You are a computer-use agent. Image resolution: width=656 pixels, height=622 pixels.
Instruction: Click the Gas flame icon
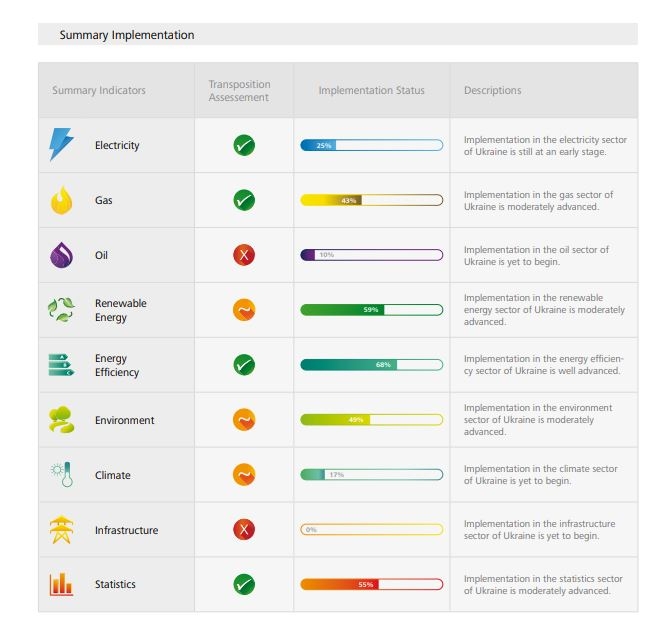61,201
